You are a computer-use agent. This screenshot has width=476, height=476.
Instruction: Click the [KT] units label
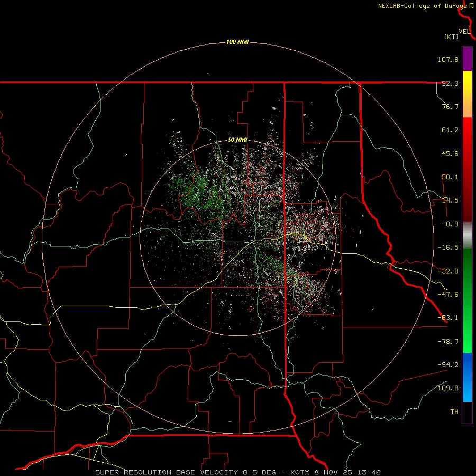point(452,36)
